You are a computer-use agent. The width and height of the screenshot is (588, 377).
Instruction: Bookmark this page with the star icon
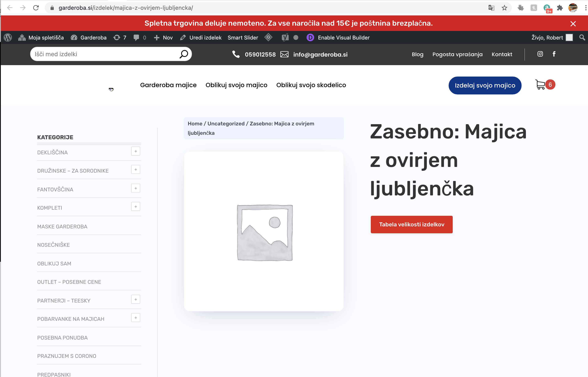pyautogui.click(x=504, y=8)
